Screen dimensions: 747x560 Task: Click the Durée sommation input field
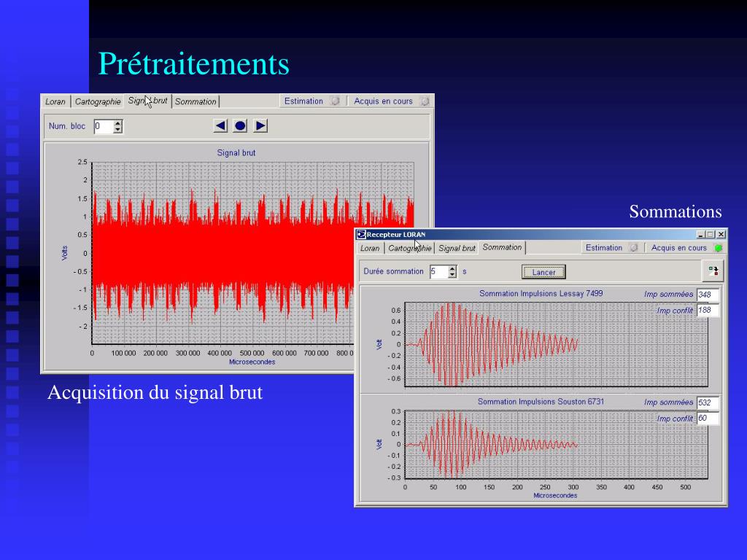[x=439, y=272]
